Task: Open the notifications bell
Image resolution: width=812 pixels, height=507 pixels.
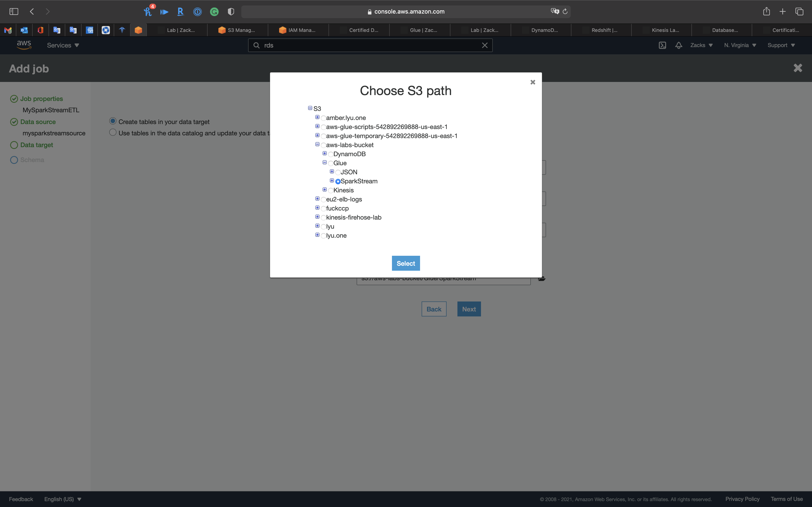Action: [x=679, y=45]
